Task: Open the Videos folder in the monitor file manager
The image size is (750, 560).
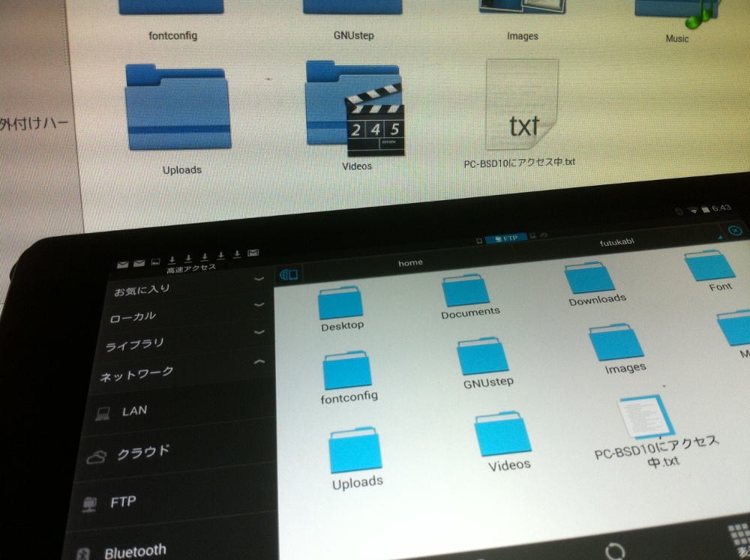Action: 355,108
